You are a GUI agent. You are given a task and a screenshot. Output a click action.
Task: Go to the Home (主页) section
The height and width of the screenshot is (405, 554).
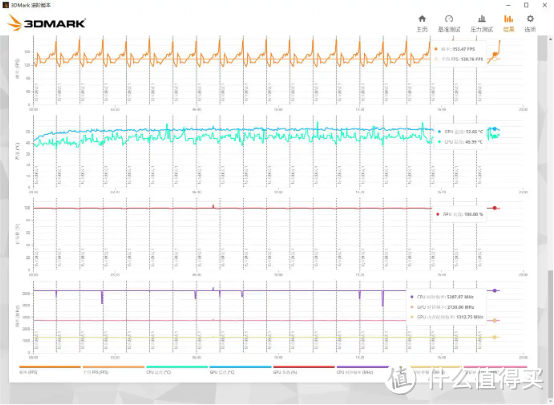point(422,23)
